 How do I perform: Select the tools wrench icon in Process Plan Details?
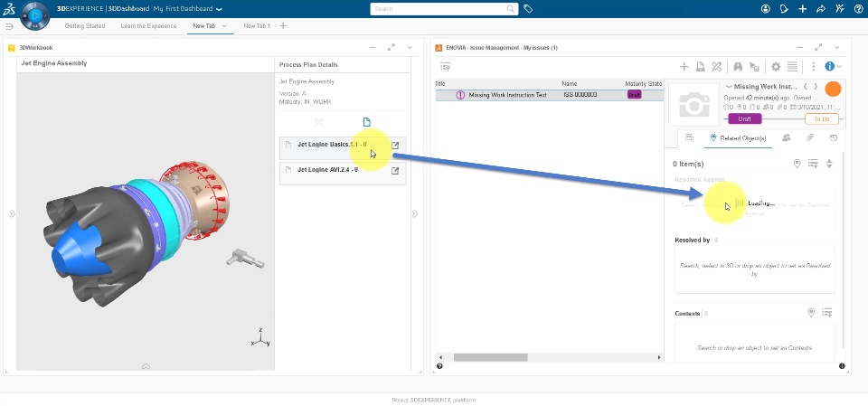[x=319, y=122]
